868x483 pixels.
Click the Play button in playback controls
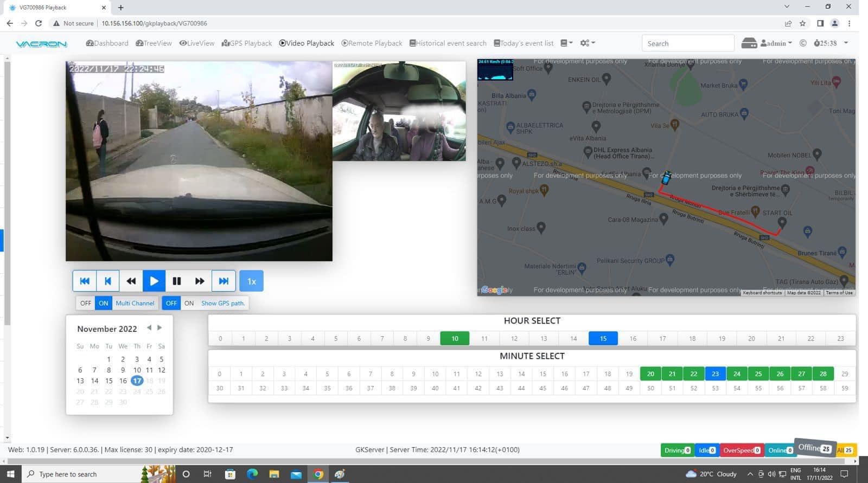click(x=154, y=281)
